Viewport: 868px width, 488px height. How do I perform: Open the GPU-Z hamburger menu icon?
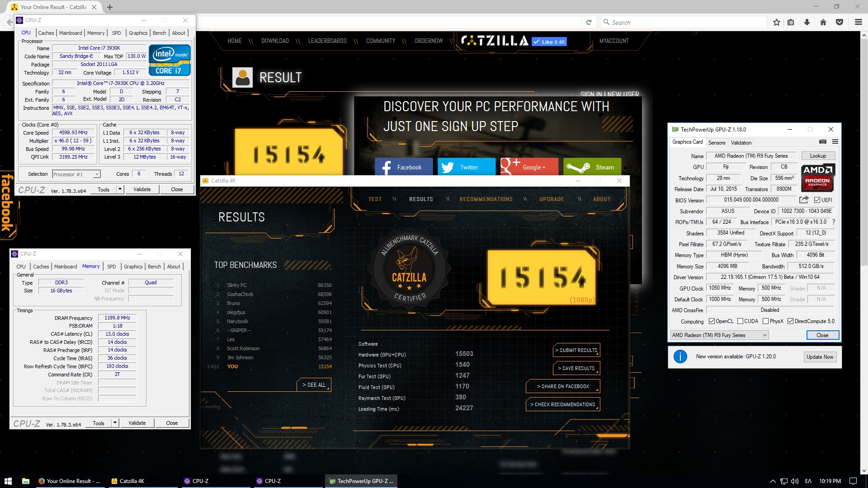point(835,142)
